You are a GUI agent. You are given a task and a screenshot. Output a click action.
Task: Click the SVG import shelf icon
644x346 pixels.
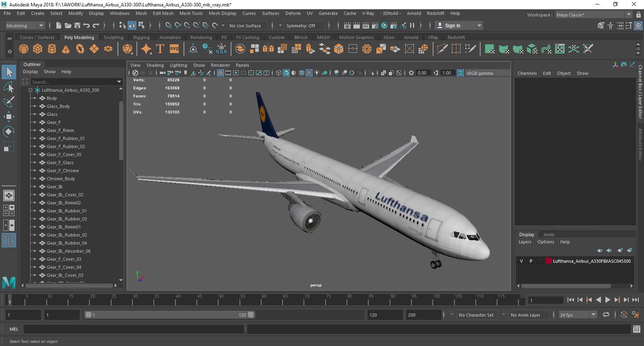click(x=174, y=49)
